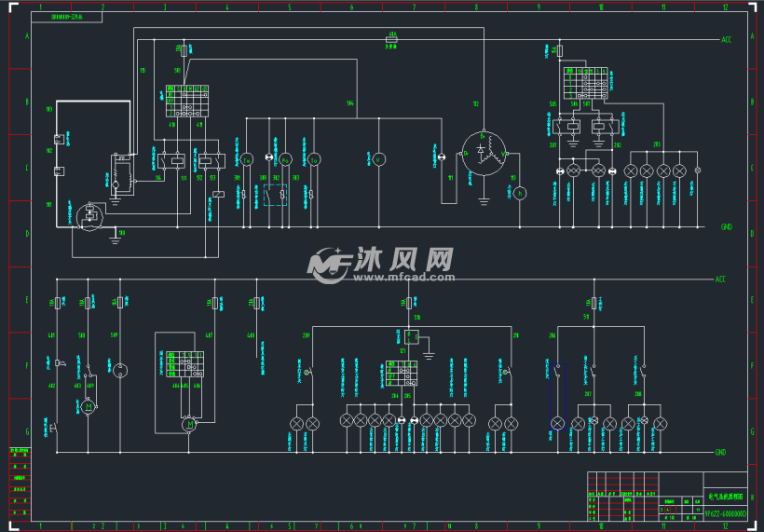Viewport: 764px width, 532px height.
Task: Click the ground symbol labeled 100
Action: point(115,239)
